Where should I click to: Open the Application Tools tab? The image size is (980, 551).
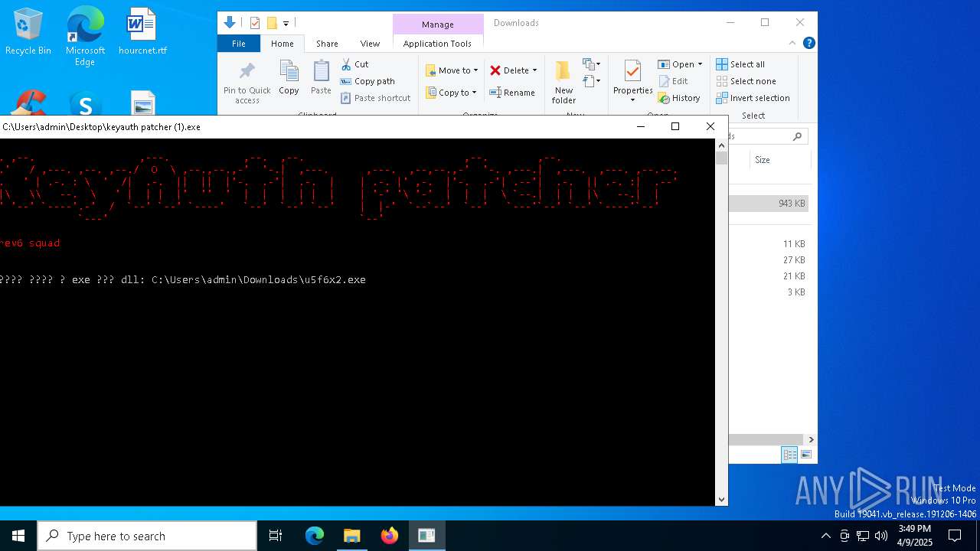pyautogui.click(x=437, y=44)
